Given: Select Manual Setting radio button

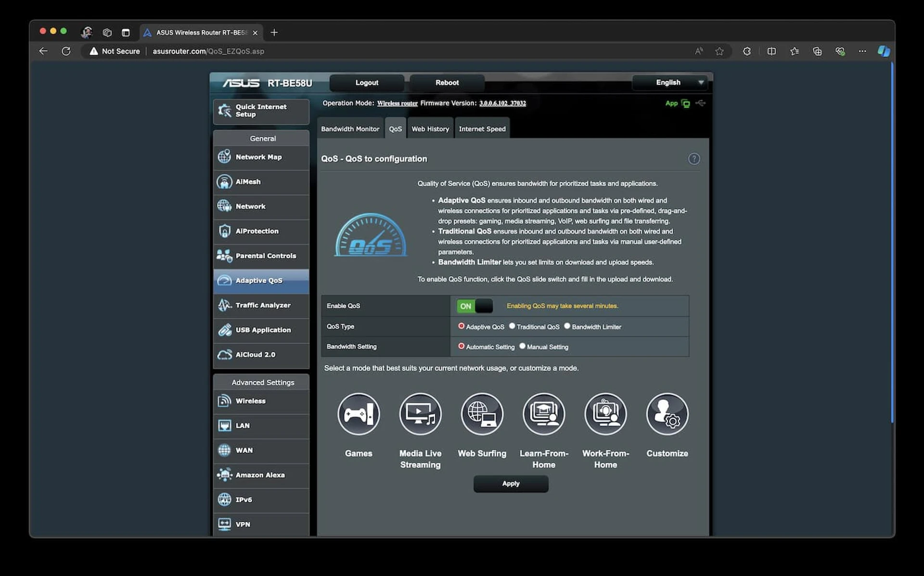Looking at the screenshot, I should [x=522, y=346].
